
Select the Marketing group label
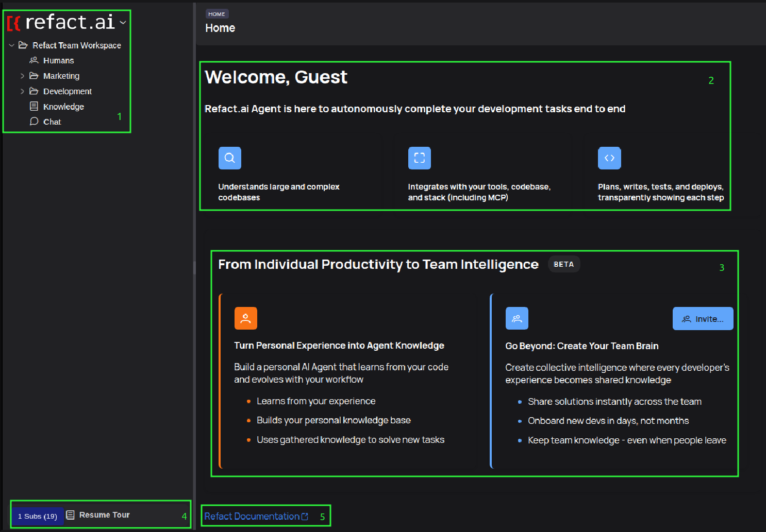point(61,76)
